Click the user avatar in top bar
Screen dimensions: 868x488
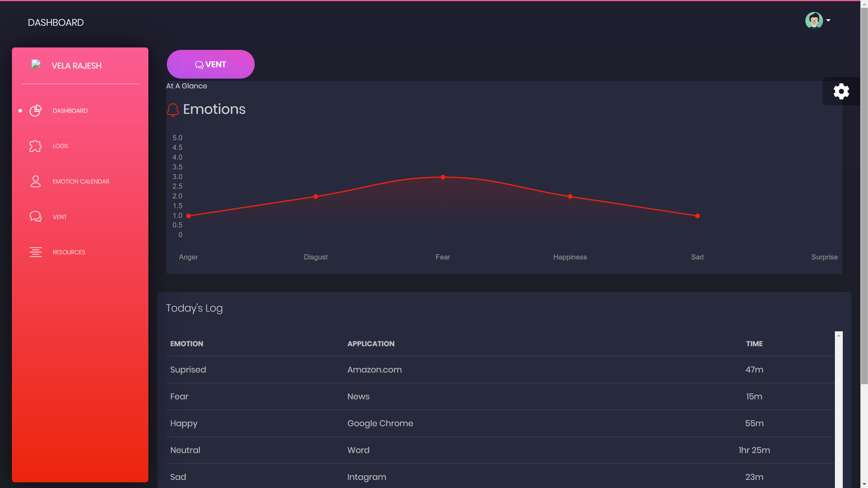(814, 21)
